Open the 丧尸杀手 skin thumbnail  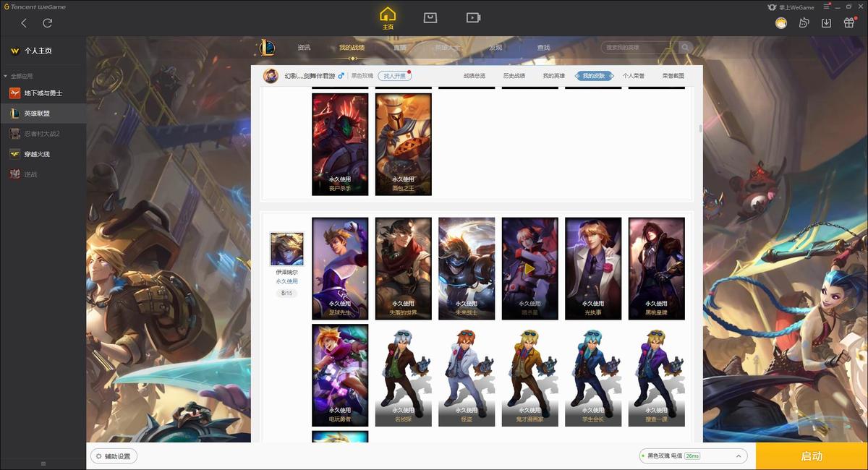coord(340,145)
